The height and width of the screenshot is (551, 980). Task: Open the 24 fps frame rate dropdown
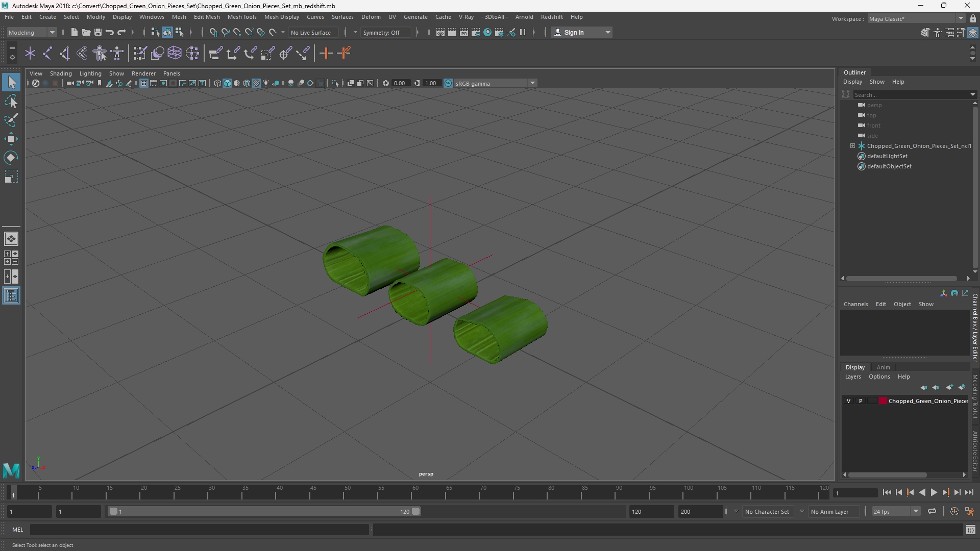(x=896, y=511)
